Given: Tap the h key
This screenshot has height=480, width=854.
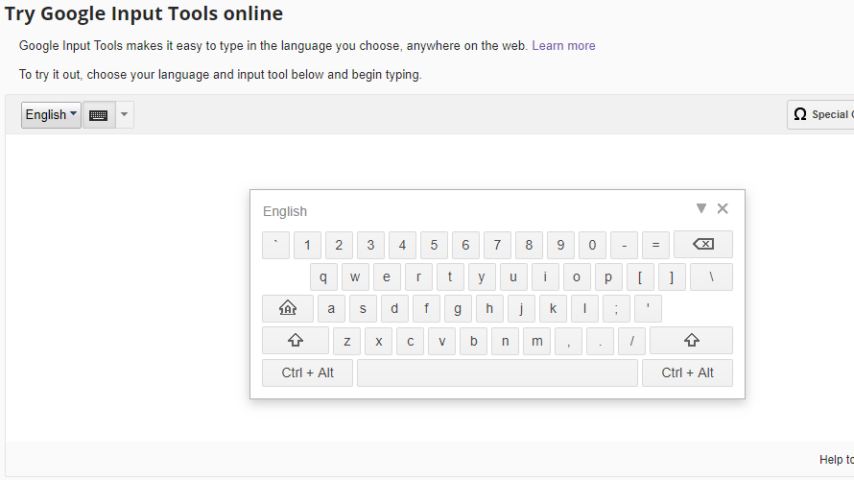Looking at the screenshot, I should (489, 308).
